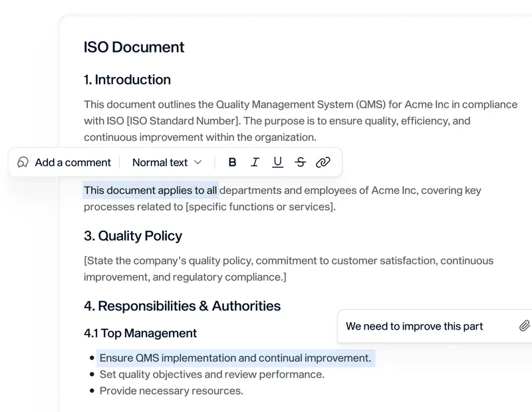Toggle Underline formatting icon
The width and height of the screenshot is (532, 412).
277,162
